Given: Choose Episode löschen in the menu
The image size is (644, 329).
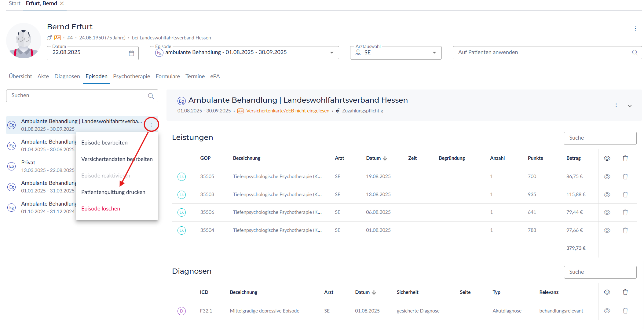Looking at the screenshot, I should click(101, 209).
